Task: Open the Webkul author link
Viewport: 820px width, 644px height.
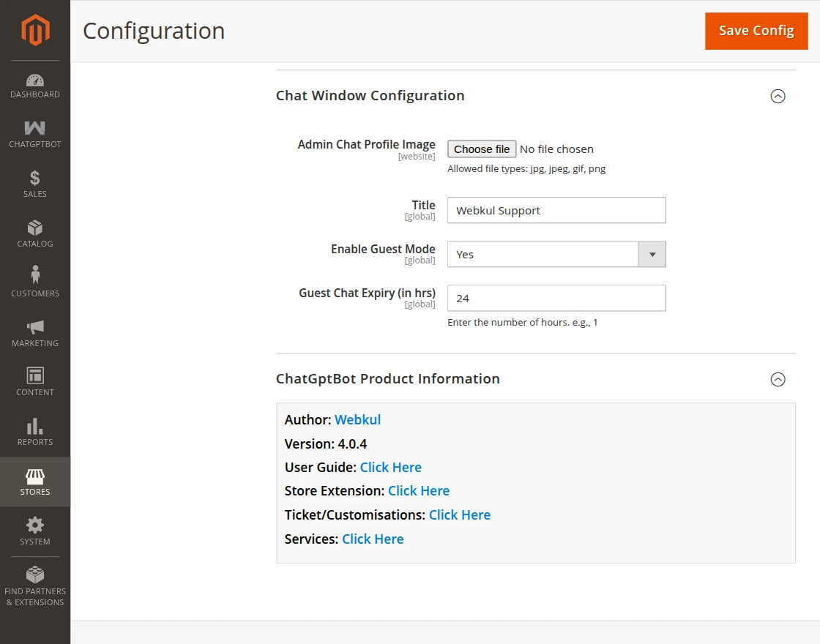Action: 357,420
